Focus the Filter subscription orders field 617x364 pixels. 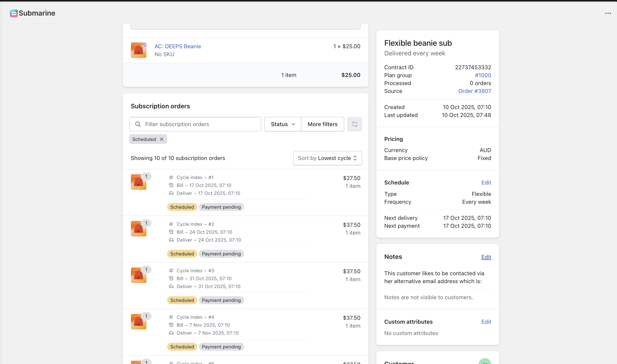201,124
